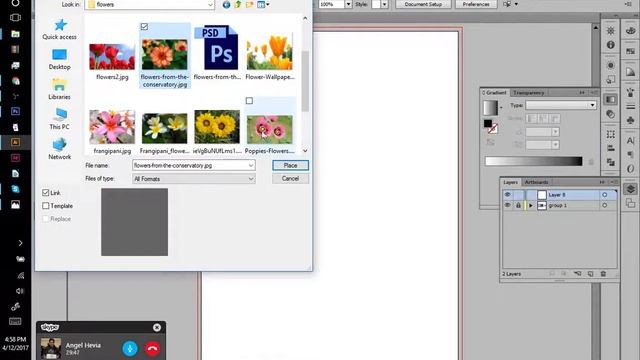This screenshot has width=640, height=360.
Task: Select the sunflower ieVgBuNUfLms1 thumbnail
Action: [x=217, y=127]
